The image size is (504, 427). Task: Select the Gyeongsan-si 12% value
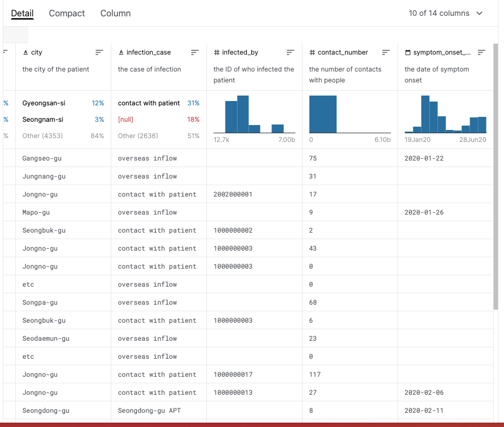[x=63, y=103]
